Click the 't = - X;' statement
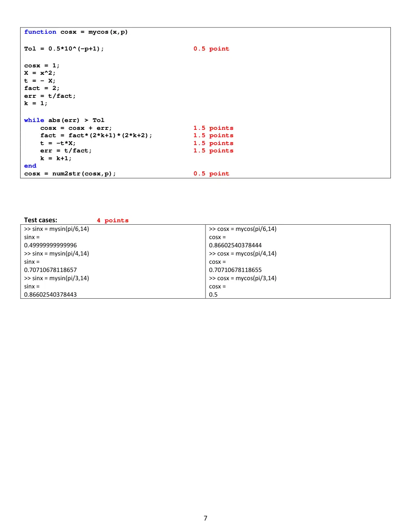Viewport: 411px width, 532px height. point(40,81)
